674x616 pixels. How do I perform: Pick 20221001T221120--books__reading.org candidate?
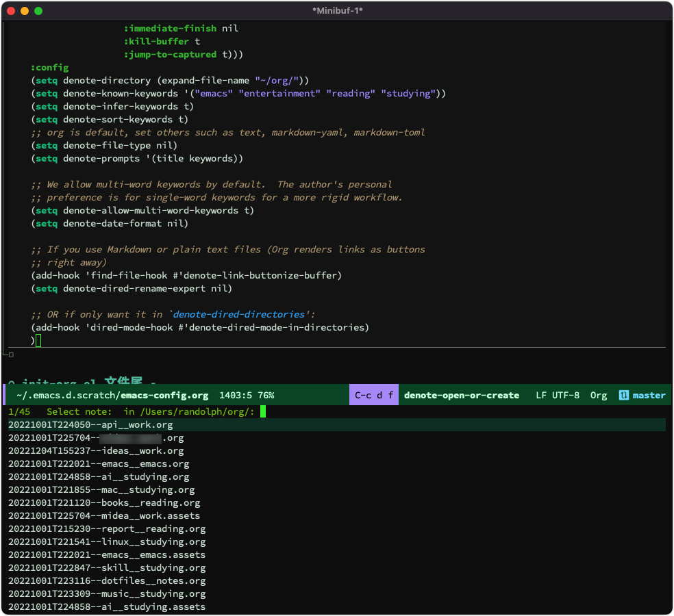point(336,502)
